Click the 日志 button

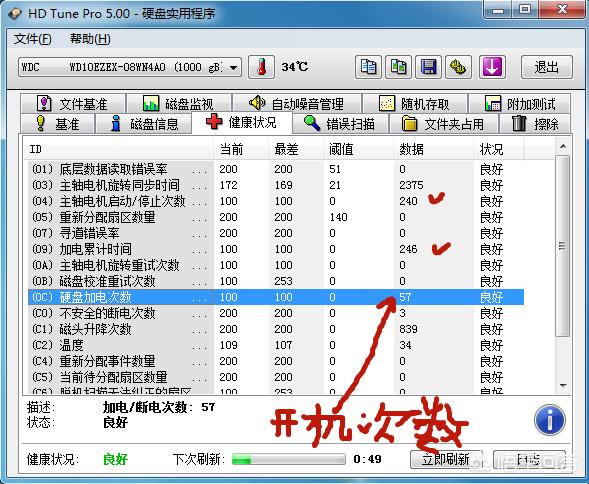coord(529,459)
